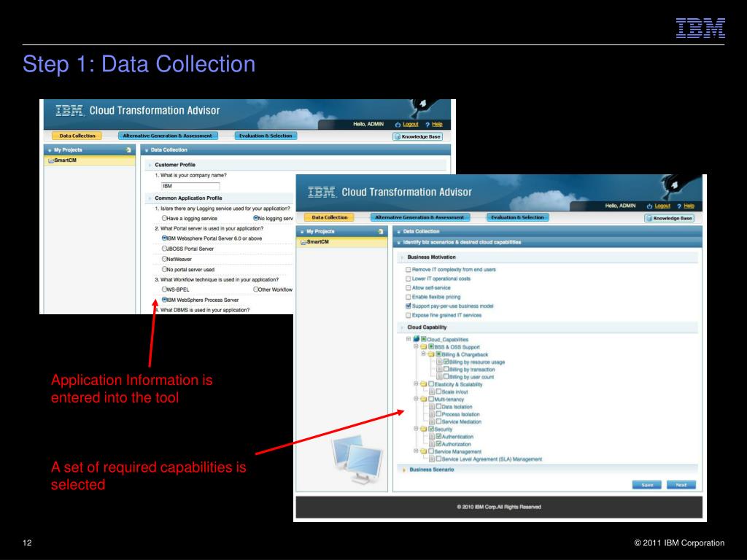
Task: Select SmartCM project in back window
Action: pyautogui.click(x=90, y=160)
